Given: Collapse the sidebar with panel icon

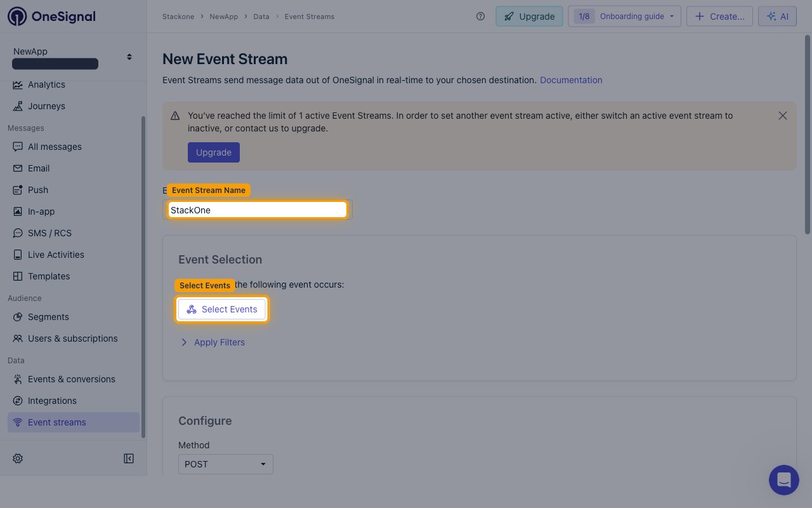Looking at the screenshot, I should (129, 458).
